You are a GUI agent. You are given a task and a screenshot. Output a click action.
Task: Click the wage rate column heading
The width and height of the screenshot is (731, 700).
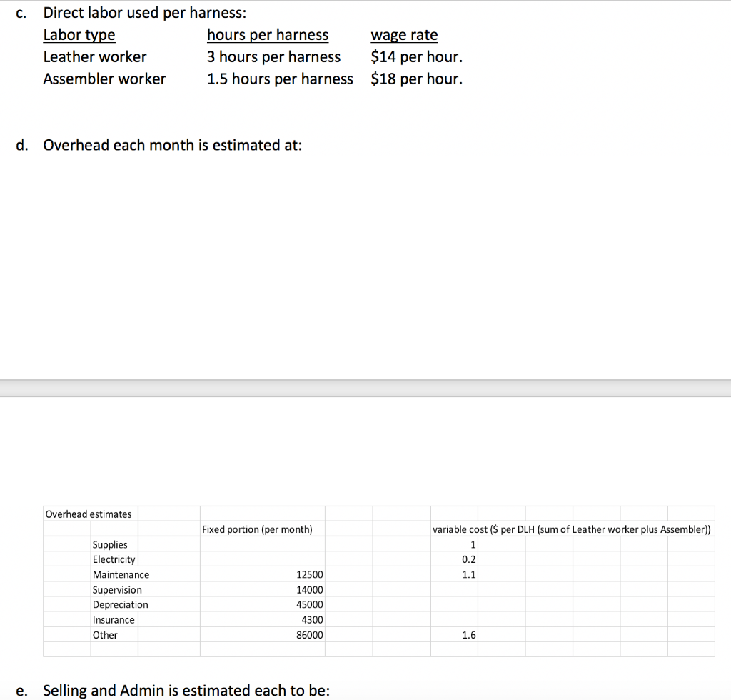(403, 34)
